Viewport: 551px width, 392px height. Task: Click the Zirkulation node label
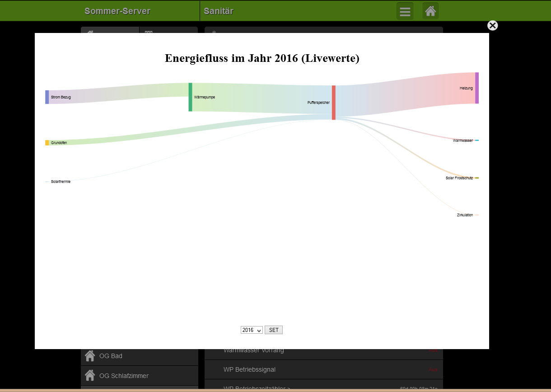[465, 215]
